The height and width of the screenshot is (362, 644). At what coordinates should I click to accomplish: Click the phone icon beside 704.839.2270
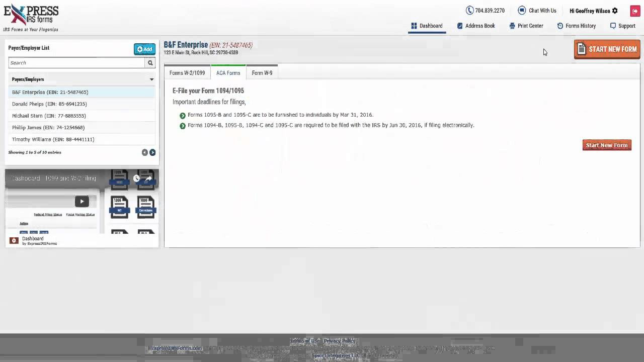[469, 11]
